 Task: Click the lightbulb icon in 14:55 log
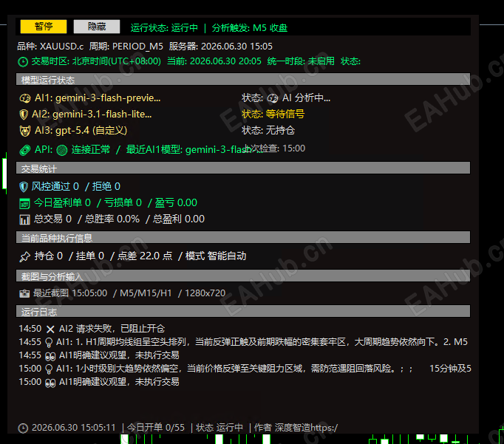(49, 343)
